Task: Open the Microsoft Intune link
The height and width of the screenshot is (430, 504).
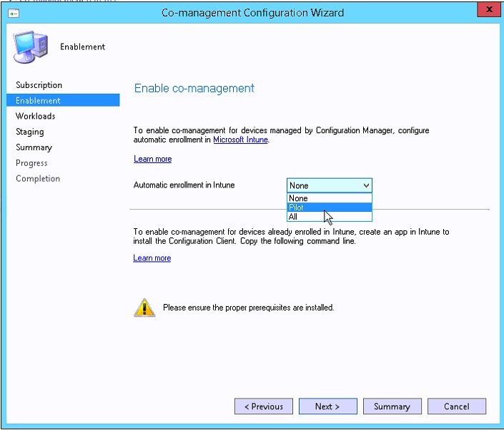Action: (240, 140)
